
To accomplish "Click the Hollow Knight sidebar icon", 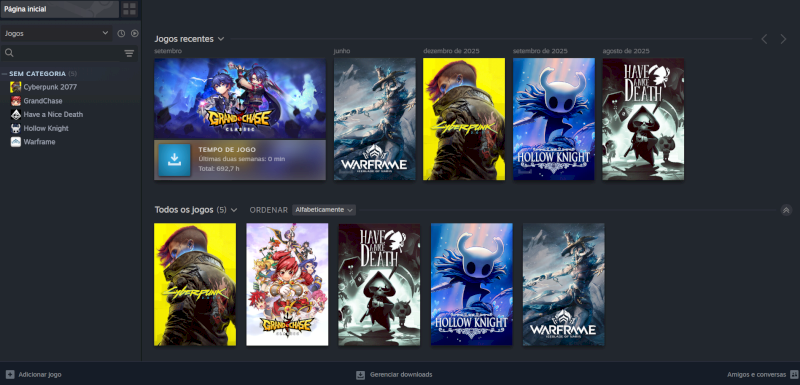I will (16, 129).
